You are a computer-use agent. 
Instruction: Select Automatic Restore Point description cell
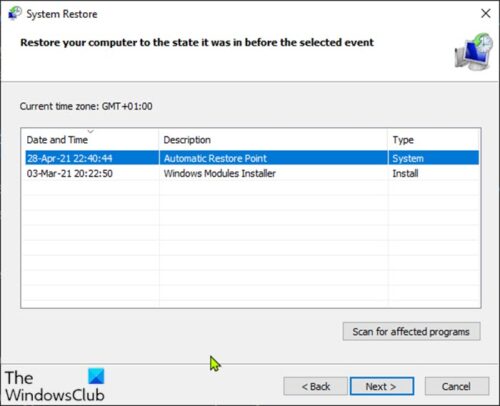(215, 158)
